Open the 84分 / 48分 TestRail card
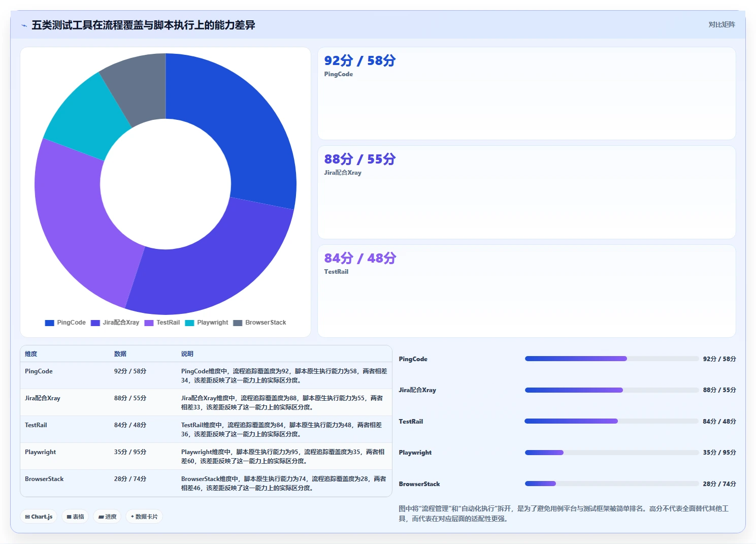 pyautogui.click(x=527, y=291)
